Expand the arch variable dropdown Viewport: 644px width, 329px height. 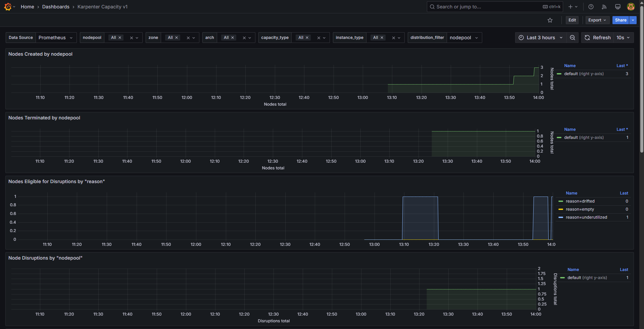pos(250,38)
